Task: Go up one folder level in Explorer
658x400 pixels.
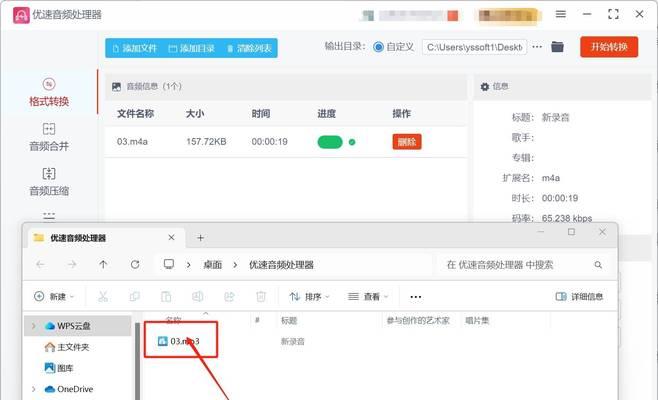Action: (103, 264)
